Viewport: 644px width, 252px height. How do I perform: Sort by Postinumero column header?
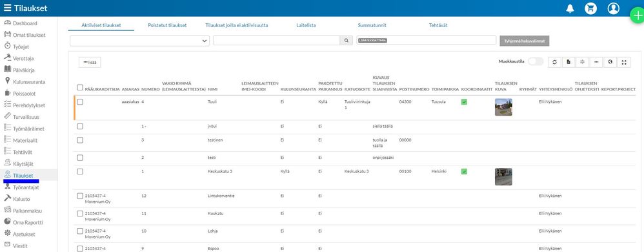tap(414, 89)
